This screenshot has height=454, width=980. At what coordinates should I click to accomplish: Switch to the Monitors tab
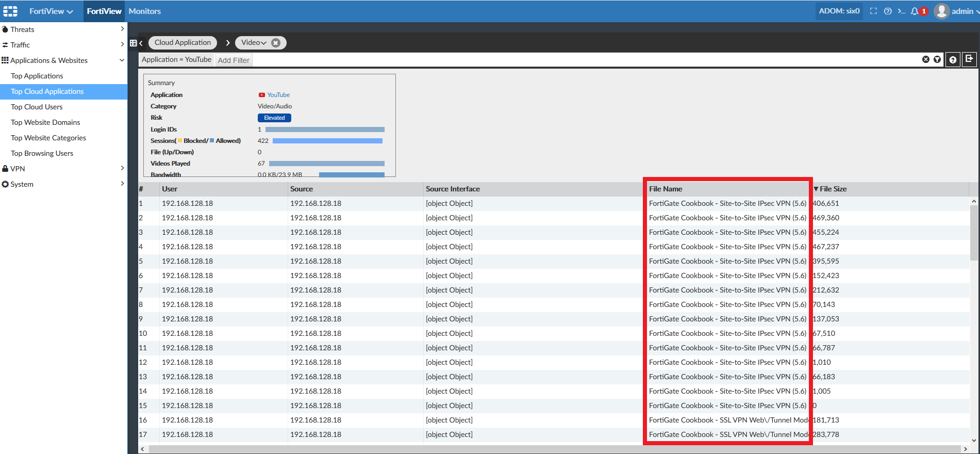(x=145, y=11)
